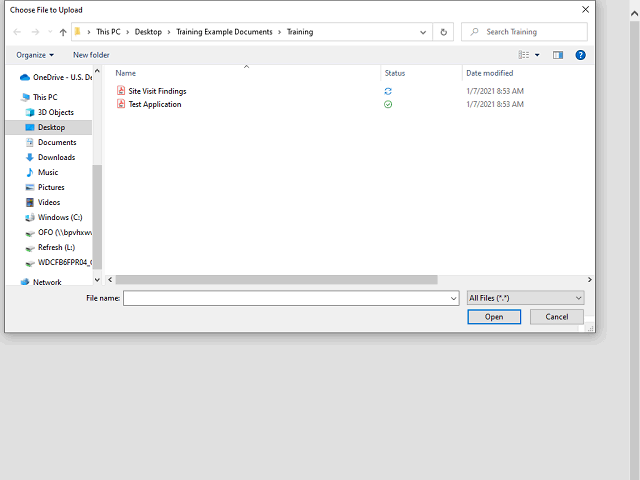Toggle the preview pane
The width and height of the screenshot is (640, 480).
click(x=558, y=55)
